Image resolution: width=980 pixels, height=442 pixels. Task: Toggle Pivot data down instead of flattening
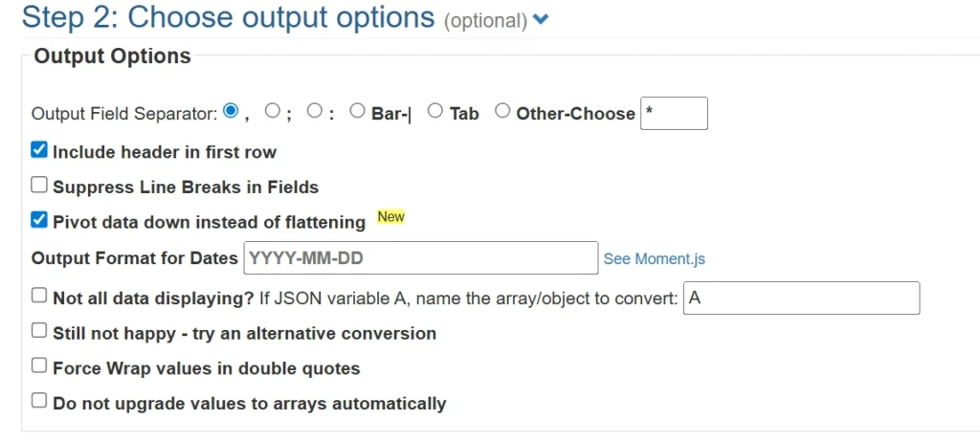coord(39,220)
